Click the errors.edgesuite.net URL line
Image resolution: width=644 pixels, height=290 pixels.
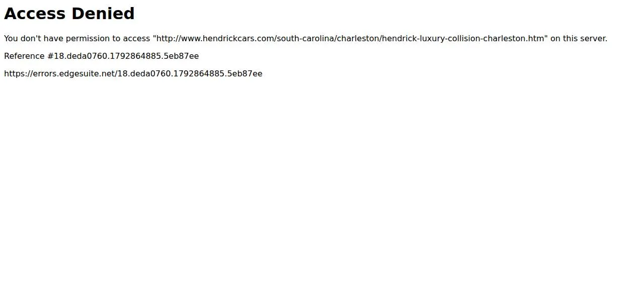pos(133,73)
